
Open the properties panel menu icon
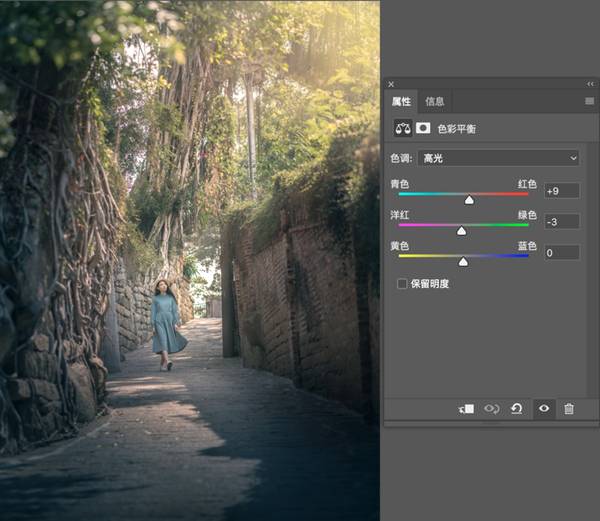589,101
